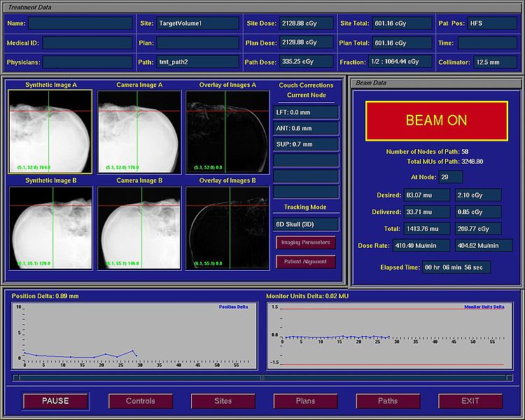Click the At Node number field
Viewport: 525px width, 420px height.
[x=451, y=177]
